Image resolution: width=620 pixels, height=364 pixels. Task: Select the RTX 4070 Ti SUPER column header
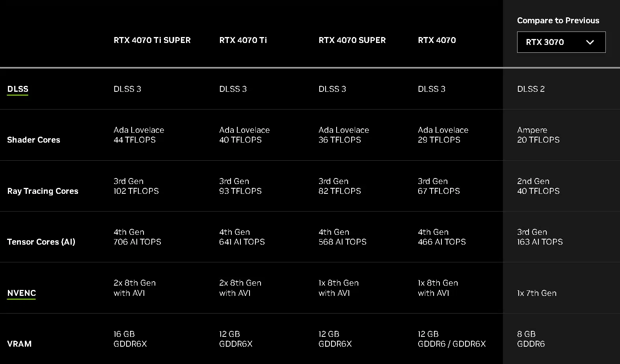[x=152, y=40]
